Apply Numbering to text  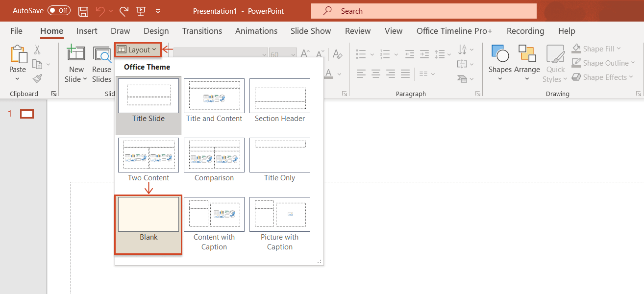pyautogui.click(x=386, y=54)
